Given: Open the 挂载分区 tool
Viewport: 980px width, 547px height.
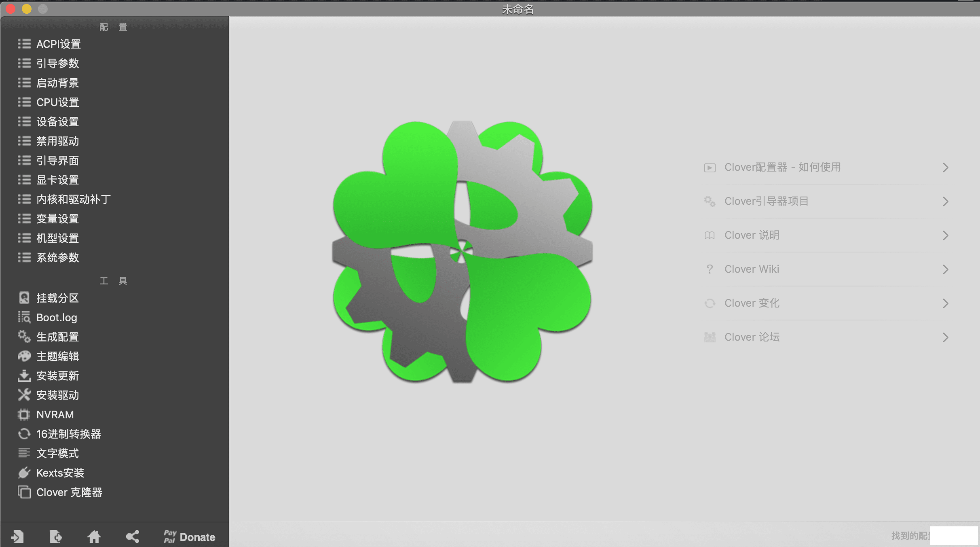Looking at the screenshot, I should click(x=57, y=298).
